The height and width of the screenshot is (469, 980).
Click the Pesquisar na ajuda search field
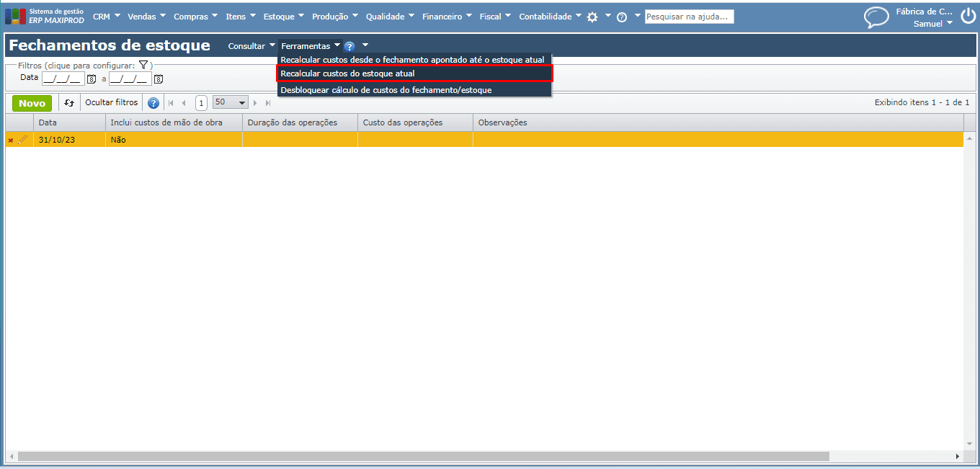[x=689, y=17]
